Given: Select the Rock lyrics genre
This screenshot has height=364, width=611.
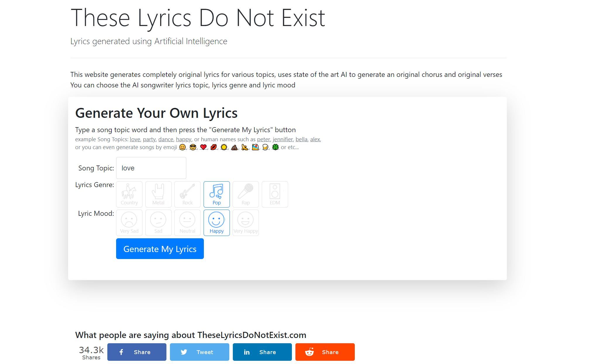Looking at the screenshot, I should (x=187, y=194).
